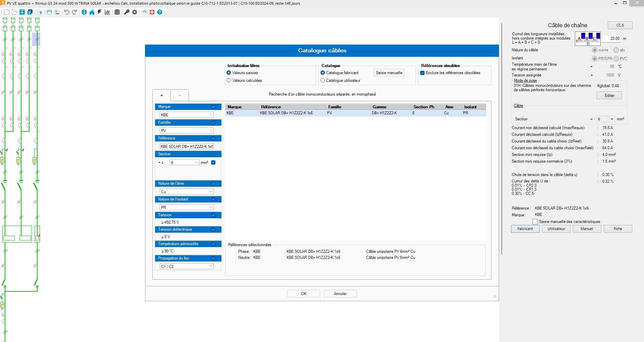Choose Catalogue utilisateur option
Image resolution: width=644 pixels, height=342 pixels.
click(323, 80)
